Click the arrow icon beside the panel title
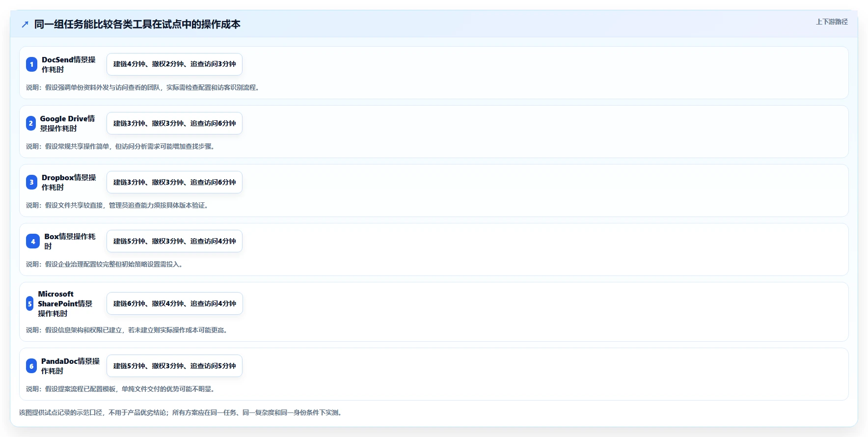Image resolution: width=868 pixels, height=437 pixels. (x=25, y=25)
